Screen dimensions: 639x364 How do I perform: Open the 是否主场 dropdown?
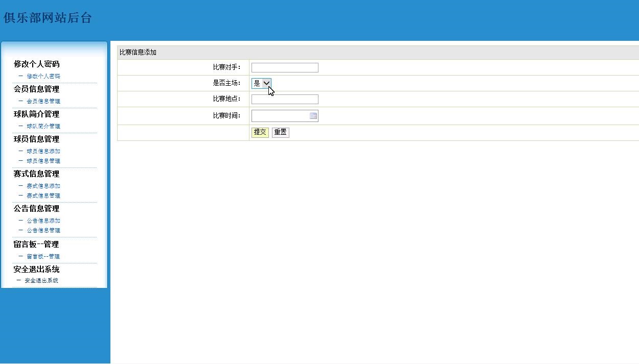(x=261, y=83)
